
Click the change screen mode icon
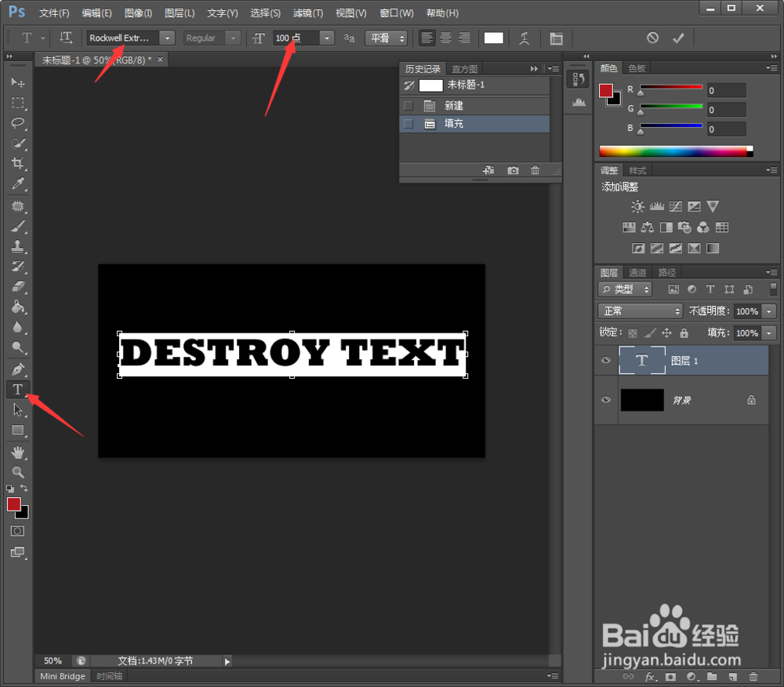pos(17,552)
